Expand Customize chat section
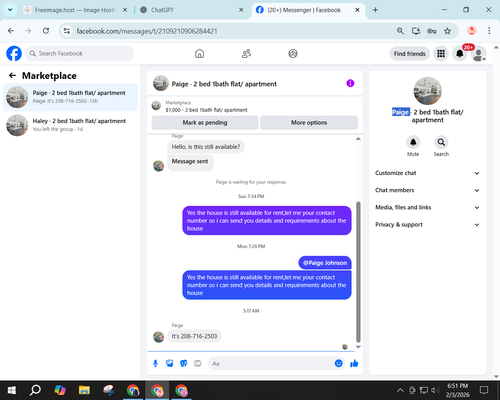This screenshot has width=500, height=400. (x=427, y=173)
